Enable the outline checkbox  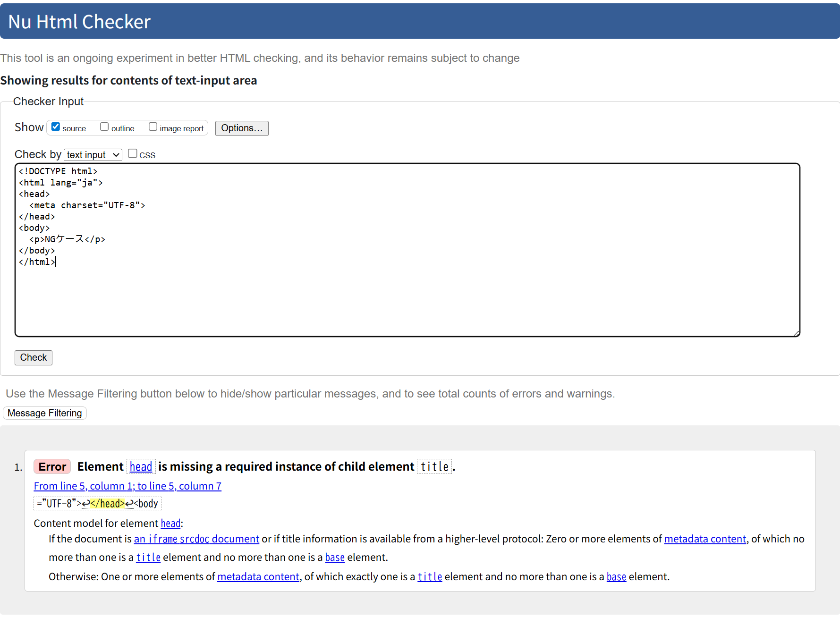click(x=104, y=127)
